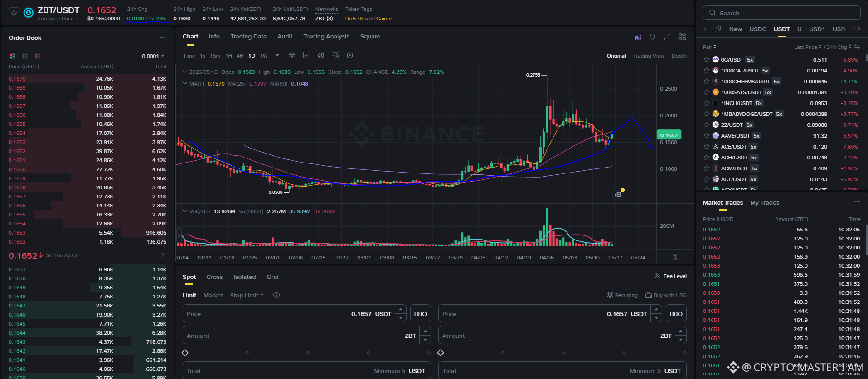Sort market list by Last Price

[x=808, y=47]
